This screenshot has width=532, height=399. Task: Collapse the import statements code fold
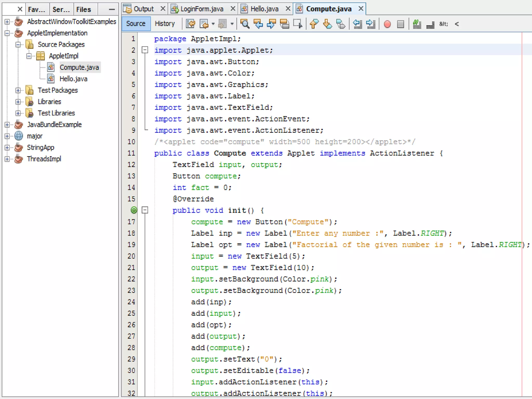pos(145,50)
